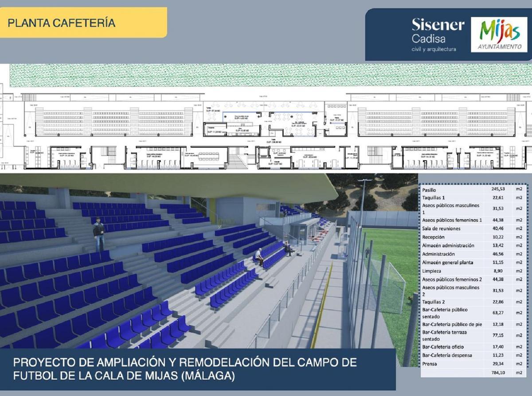532x396 pixels.
Task: Click the Limpieza row in the table
Action: pos(471,271)
